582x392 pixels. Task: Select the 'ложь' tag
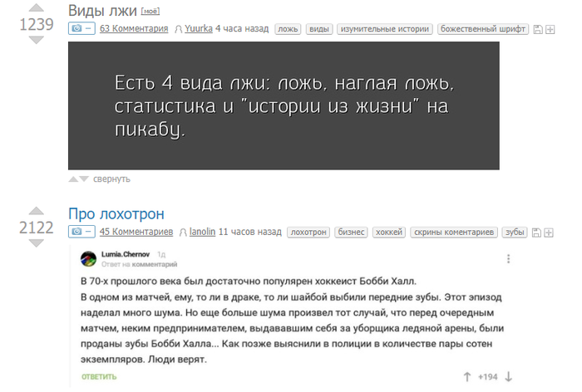pos(288,29)
